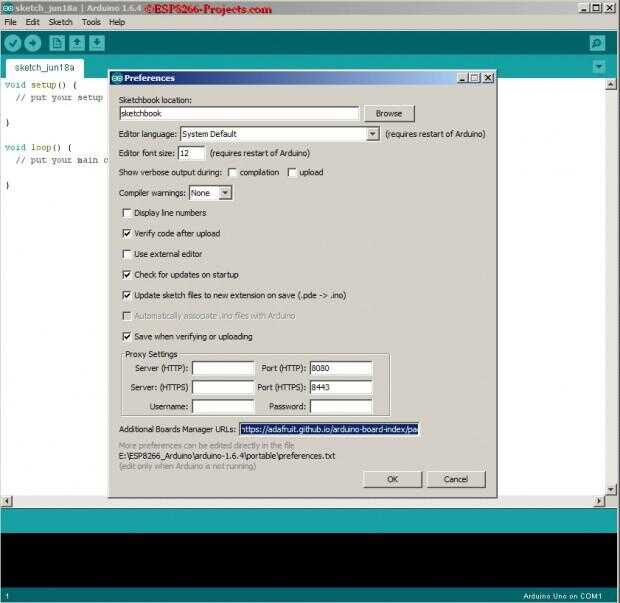Open the Sketch menu
This screenshot has height=603, width=620.
point(60,22)
